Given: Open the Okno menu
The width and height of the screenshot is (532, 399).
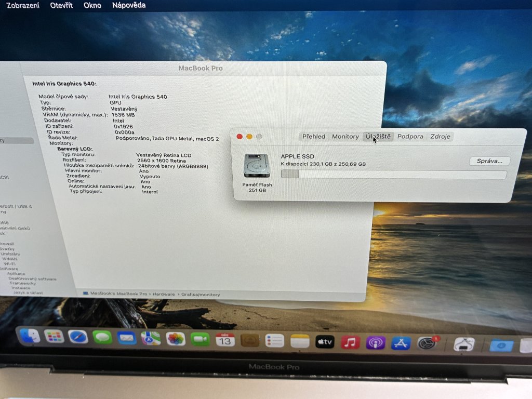Looking at the screenshot, I should [x=92, y=5].
